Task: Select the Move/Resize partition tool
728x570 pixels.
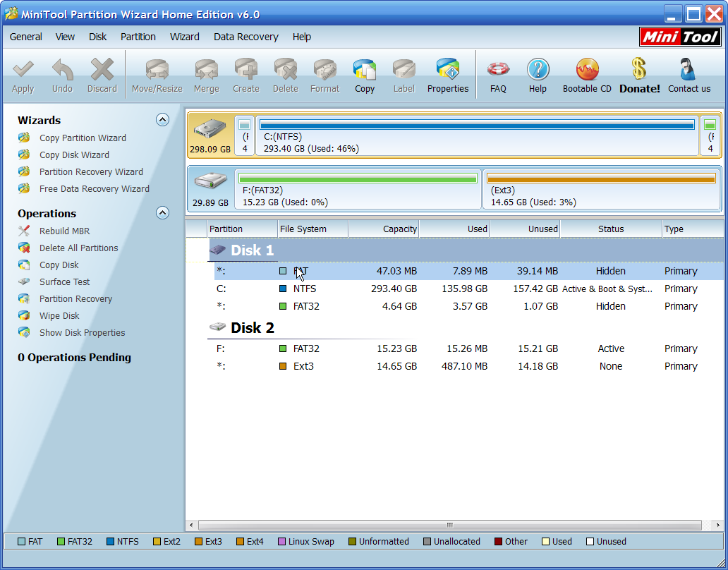Action: (157, 76)
